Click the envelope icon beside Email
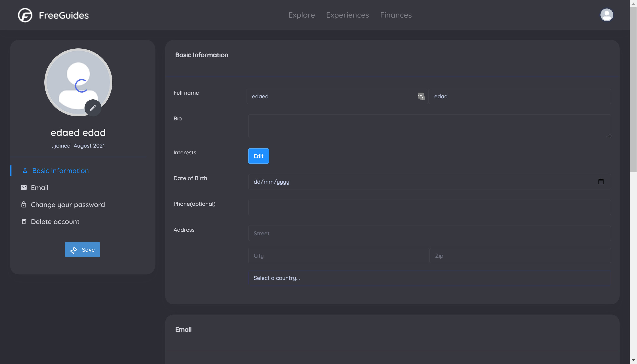This screenshot has width=637, height=364. [x=24, y=188]
